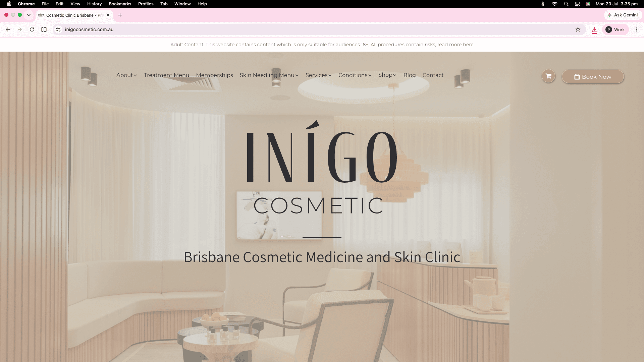The image size is (644, 362).
Task: Open the Contact page
Action: point(433,75)
